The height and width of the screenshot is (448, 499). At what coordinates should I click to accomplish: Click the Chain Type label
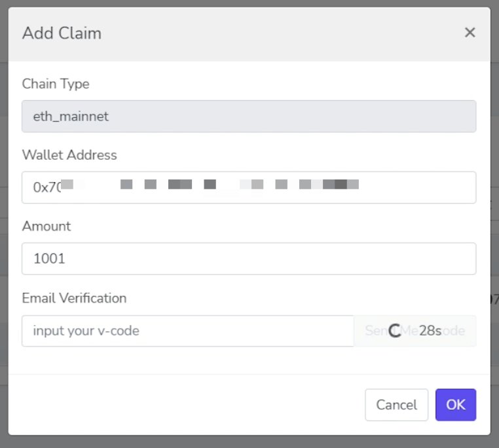point(56,84)
